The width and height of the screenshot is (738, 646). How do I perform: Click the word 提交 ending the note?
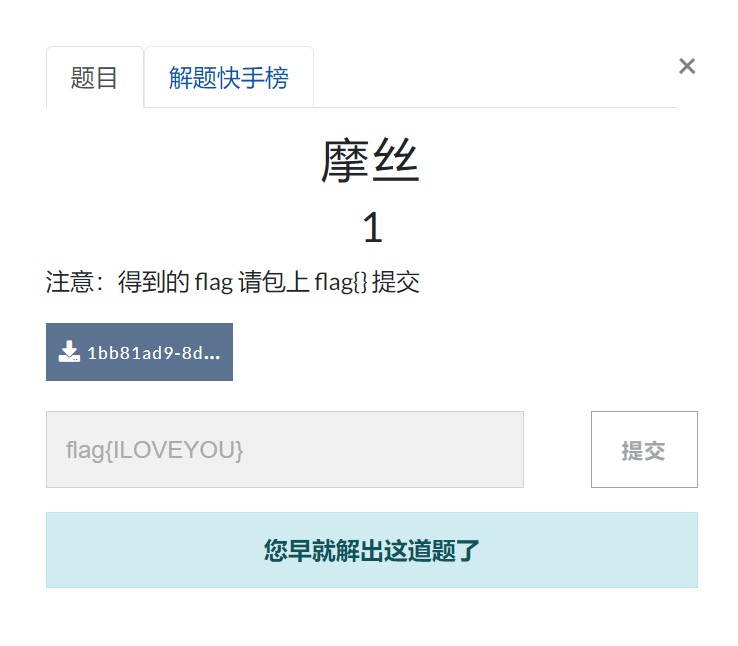click(396, 282)
